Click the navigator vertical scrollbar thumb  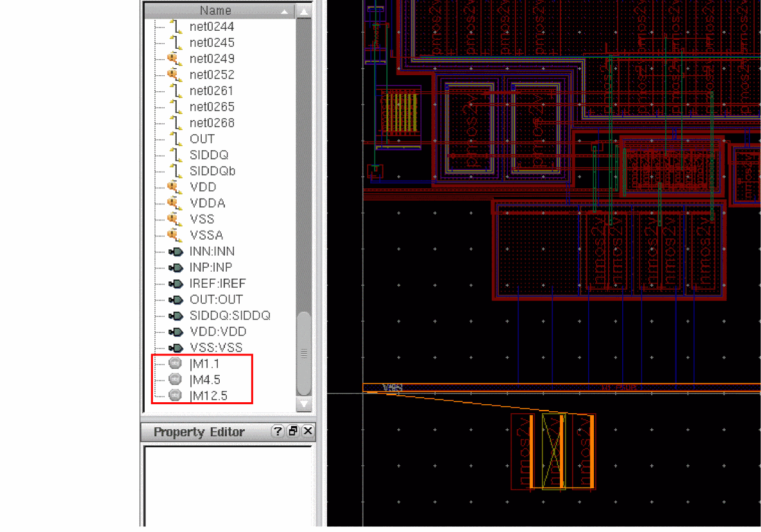point(303,353)
